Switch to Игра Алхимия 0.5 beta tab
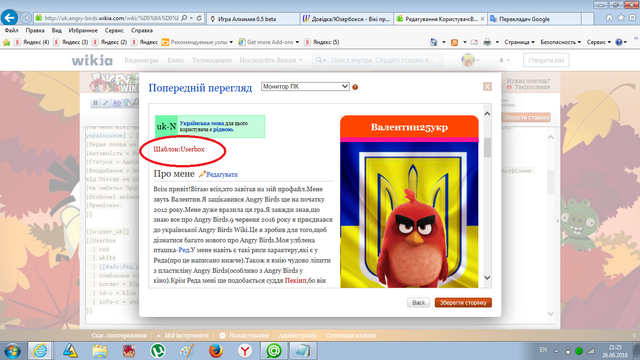This screenshot has height=360, width=640. click(253, 19)
